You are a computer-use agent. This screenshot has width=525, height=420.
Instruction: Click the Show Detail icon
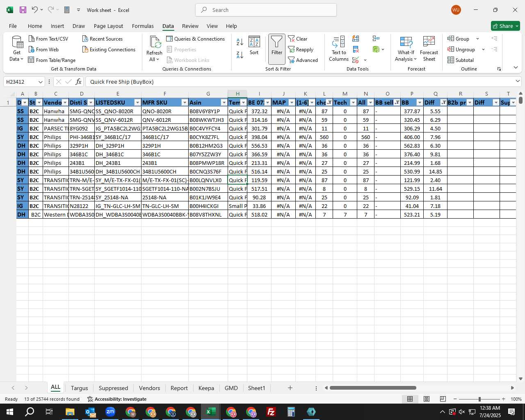coord(495,39)
